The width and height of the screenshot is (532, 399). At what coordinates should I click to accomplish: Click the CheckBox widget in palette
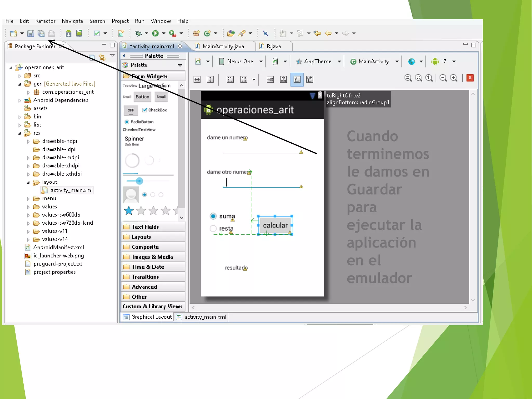(155, 110)
